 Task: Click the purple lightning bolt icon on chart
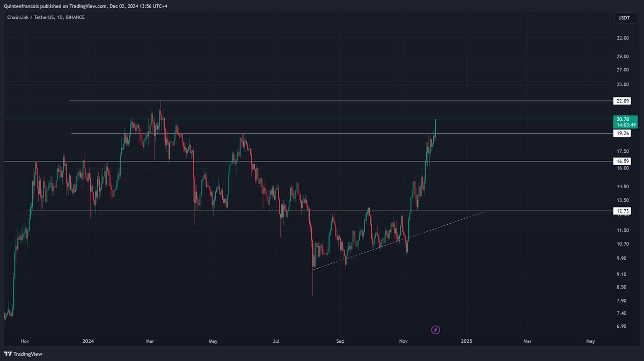click(435, 329)
